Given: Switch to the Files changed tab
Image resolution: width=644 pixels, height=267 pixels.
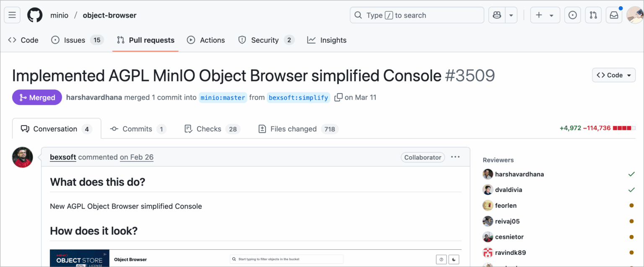Looking at the screenshot, I should 298,129.
